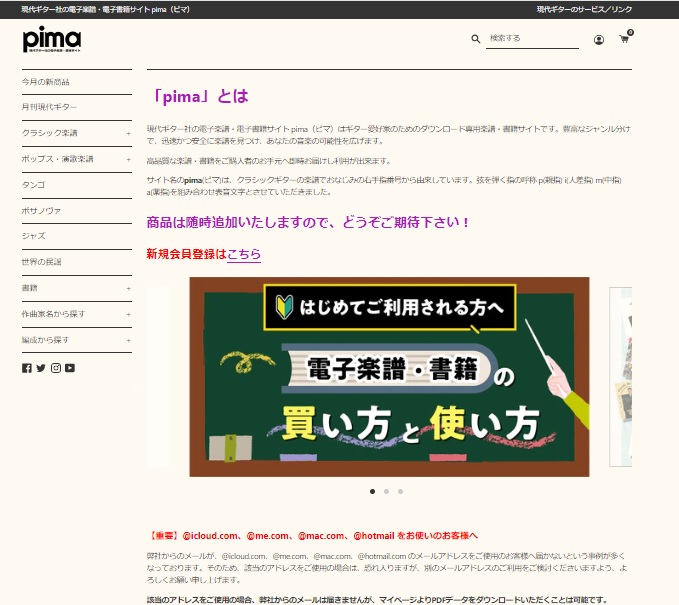
Task: Open the YouTube channel icon
Action: coord(70,368)
